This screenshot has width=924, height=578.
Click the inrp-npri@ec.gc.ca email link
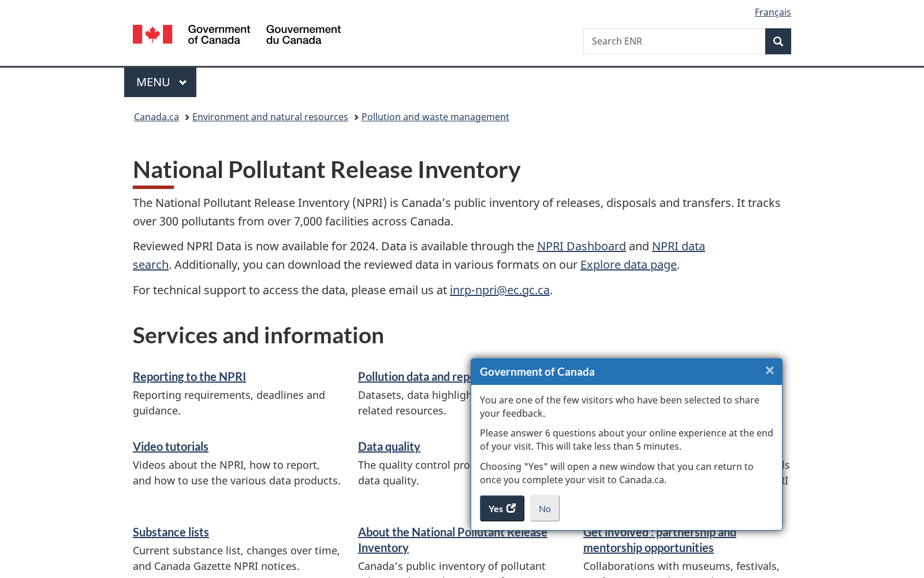[x=500, y=290]
